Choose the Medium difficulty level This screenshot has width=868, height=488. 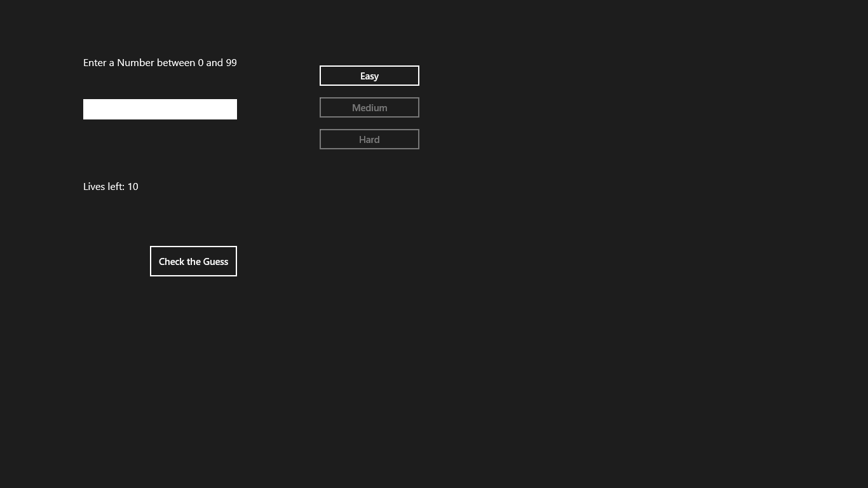click(x=369, y=107)
